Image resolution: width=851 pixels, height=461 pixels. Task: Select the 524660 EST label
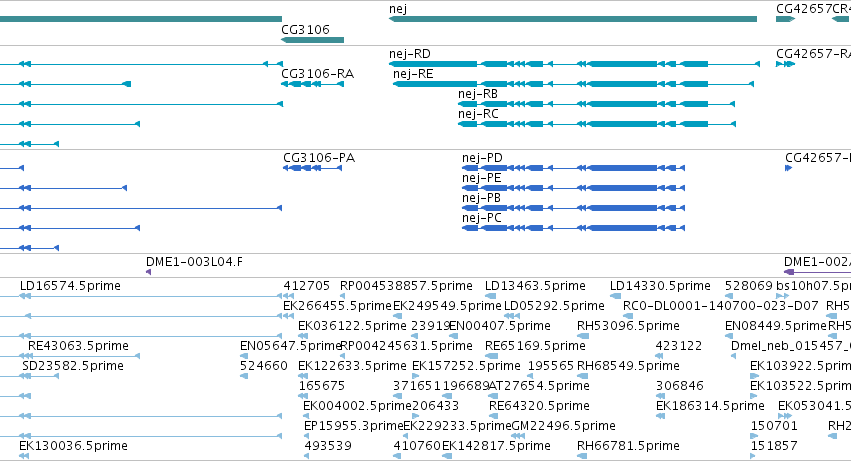coord(264,366)
